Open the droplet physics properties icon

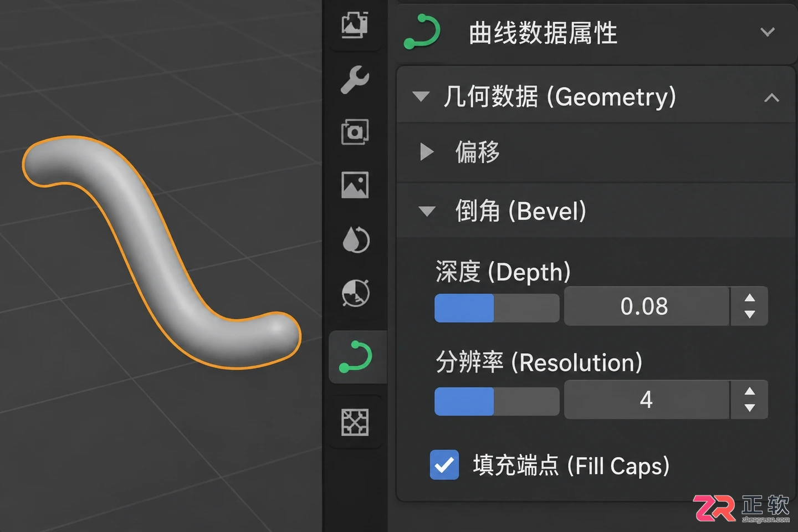[355, 239]
